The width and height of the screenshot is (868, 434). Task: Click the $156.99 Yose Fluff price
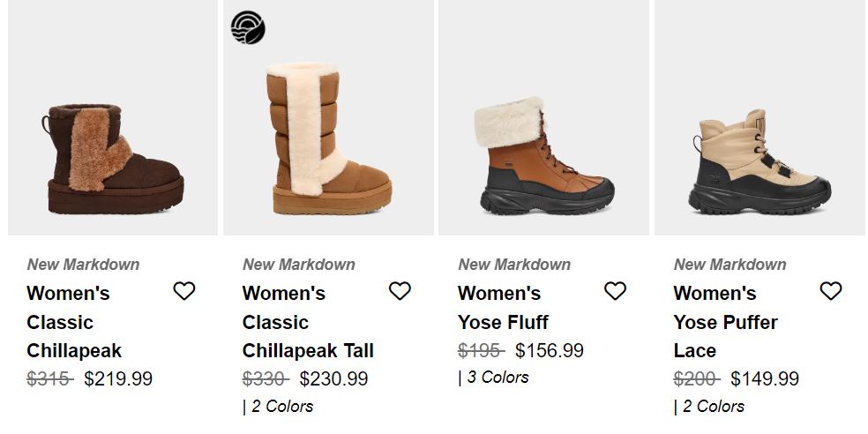[550, 350]
